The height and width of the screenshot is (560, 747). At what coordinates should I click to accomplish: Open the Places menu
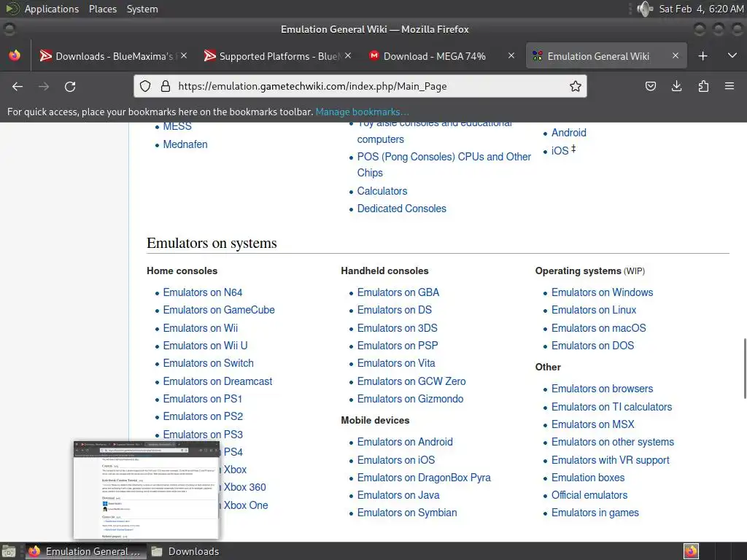pyautogui.click(x=103, y=9)
